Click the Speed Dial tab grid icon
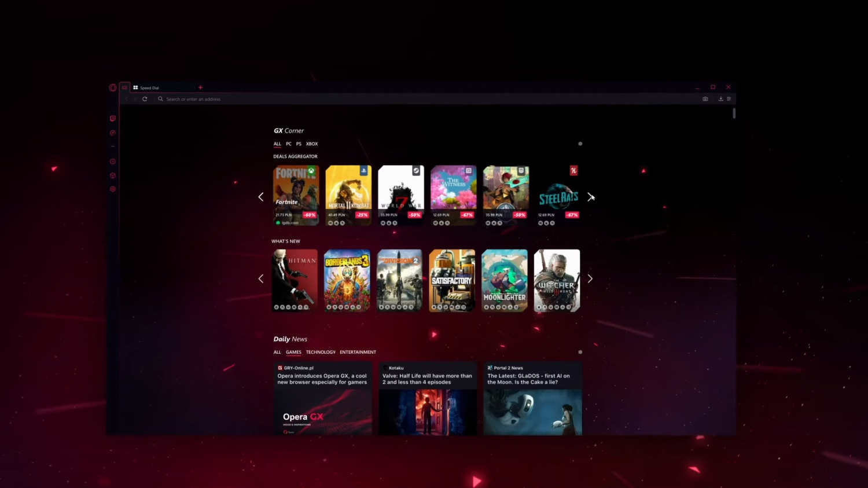 135,88
